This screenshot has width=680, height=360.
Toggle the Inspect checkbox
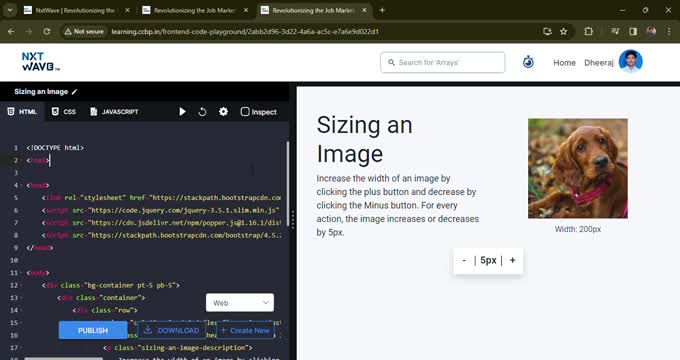coord(245,112)
